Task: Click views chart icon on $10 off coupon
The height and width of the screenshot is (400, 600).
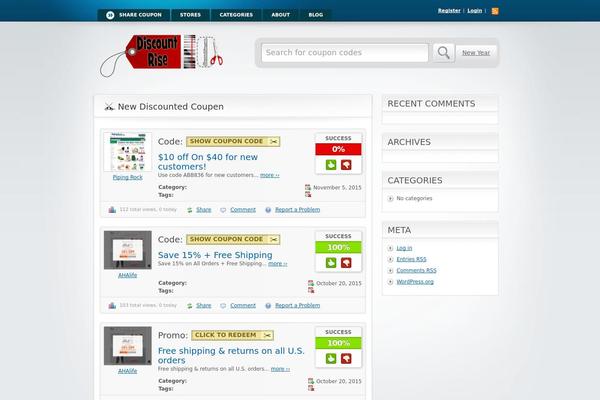Action: click(x=112, y=209)
